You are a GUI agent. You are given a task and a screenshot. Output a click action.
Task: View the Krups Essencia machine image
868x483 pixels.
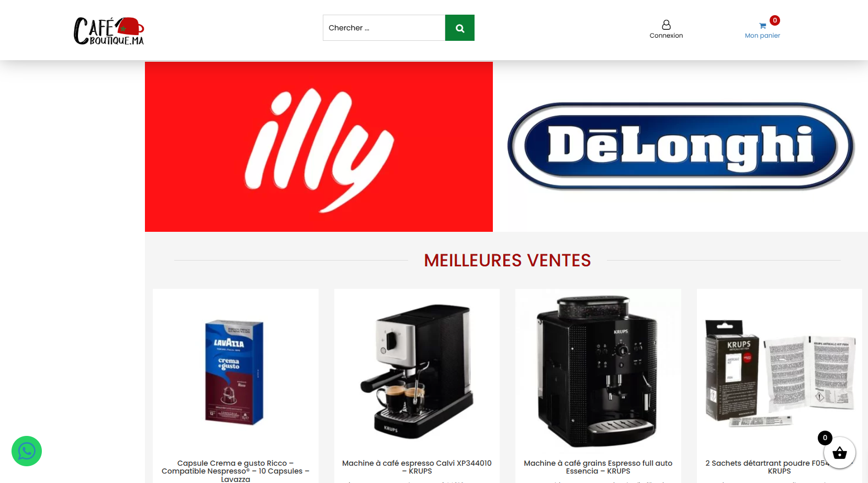[598, 372]
